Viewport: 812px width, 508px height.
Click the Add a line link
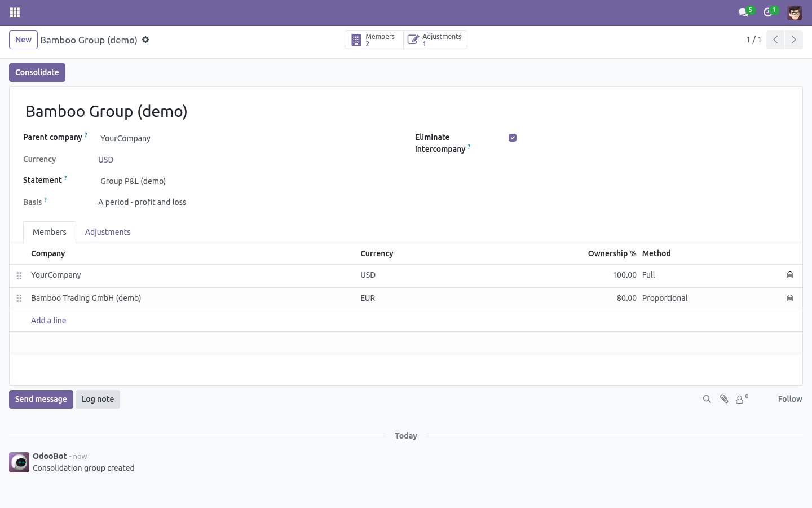click(48, 321)
